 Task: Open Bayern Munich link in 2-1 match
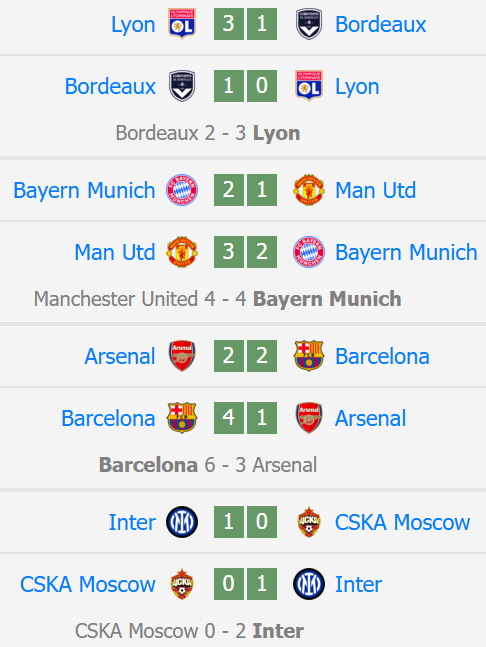[84, 191]
